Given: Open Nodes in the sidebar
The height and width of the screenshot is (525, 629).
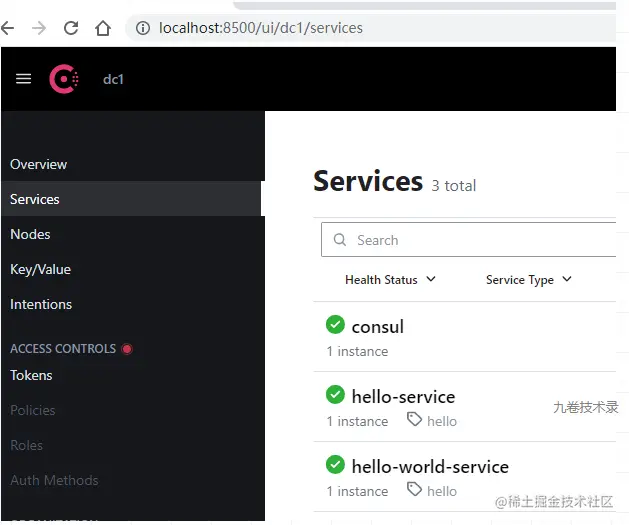Looking at the screenshot, I should click(132, 234).
